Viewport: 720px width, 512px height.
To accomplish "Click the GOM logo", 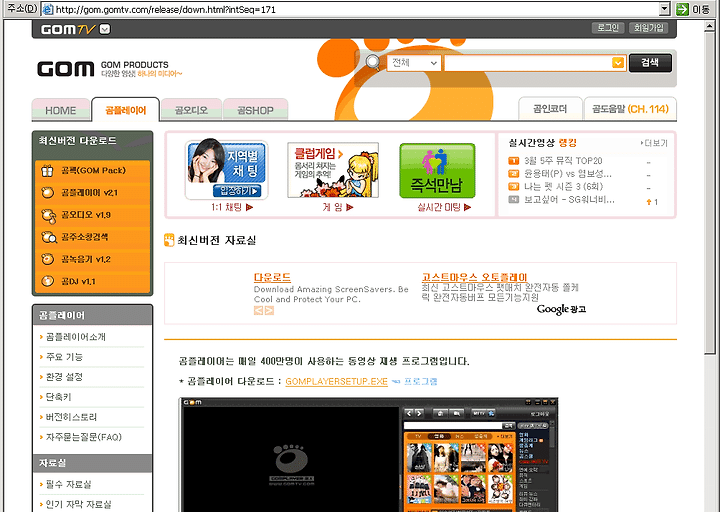I will pos(66,69).
